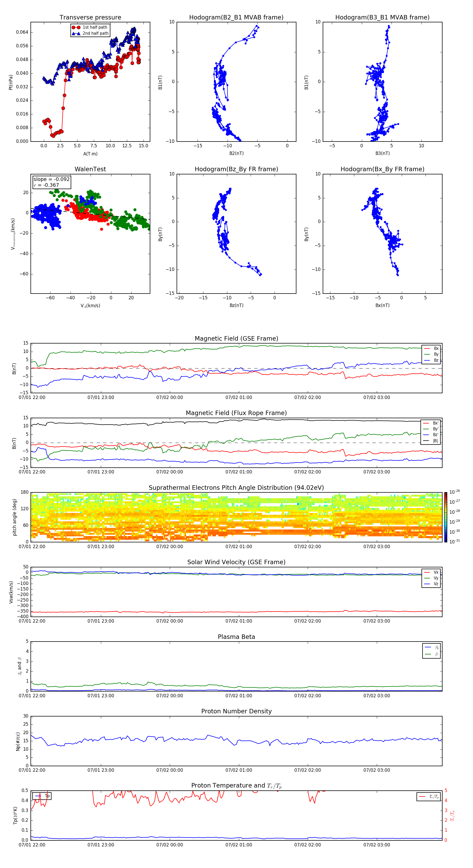Image resolution: width=473 pixels, height=868 pixels.
Task: Click the "Transverse pressure" plot title
Action: point(90,17)
